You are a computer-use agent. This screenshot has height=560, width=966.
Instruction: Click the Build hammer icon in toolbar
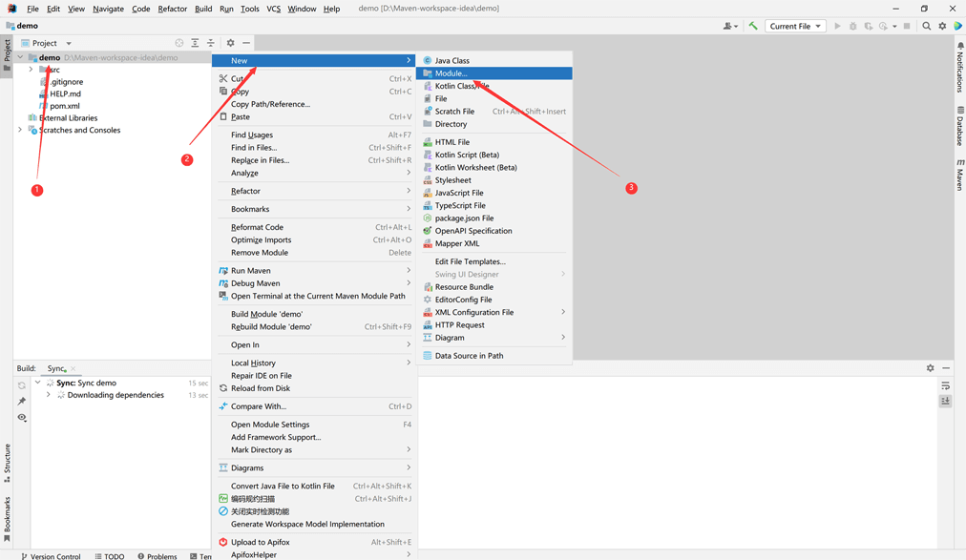point(753,26)
